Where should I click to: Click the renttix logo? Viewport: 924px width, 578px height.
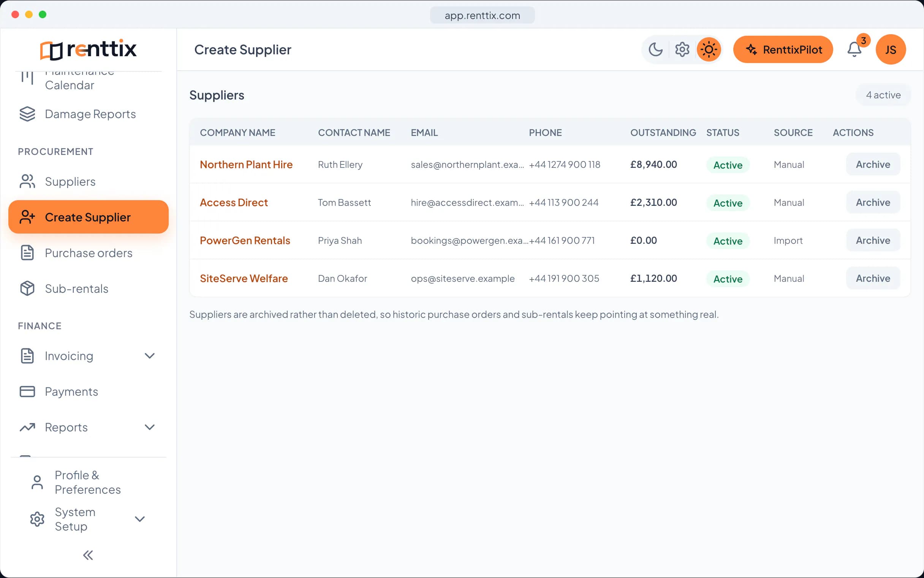(89, 49)
